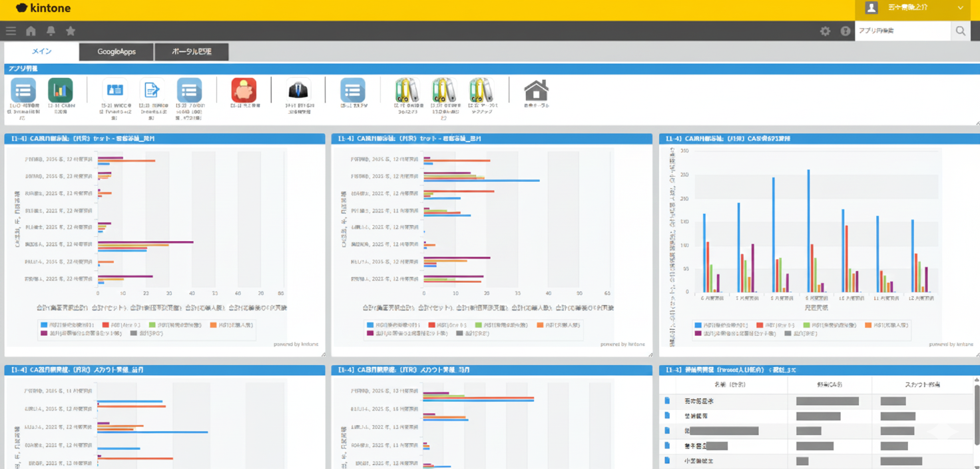
Task: Open notifications with the bell icon
Action: pyautogui.click(x=51, y=31)
